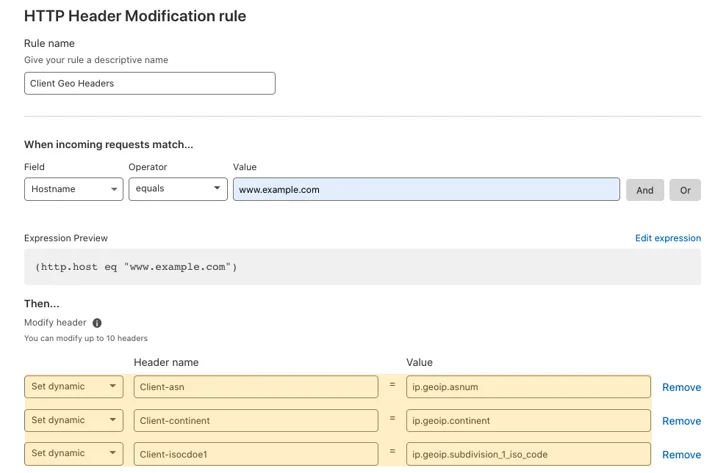
Task: Click 'You can modify up to 10 headers' text
Action: (x=86, y=338)
